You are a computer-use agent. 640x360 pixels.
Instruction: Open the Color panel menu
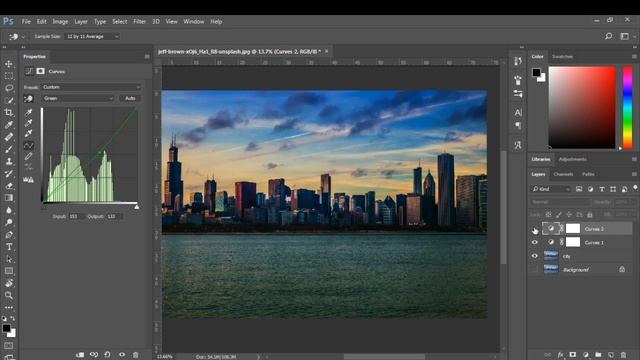pos(634,57)
